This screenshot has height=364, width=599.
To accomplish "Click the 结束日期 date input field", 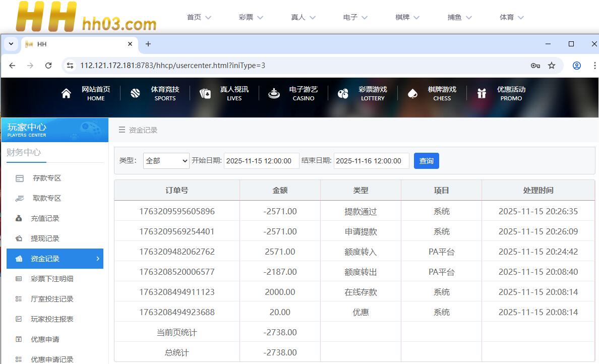I will coord(371,161).
